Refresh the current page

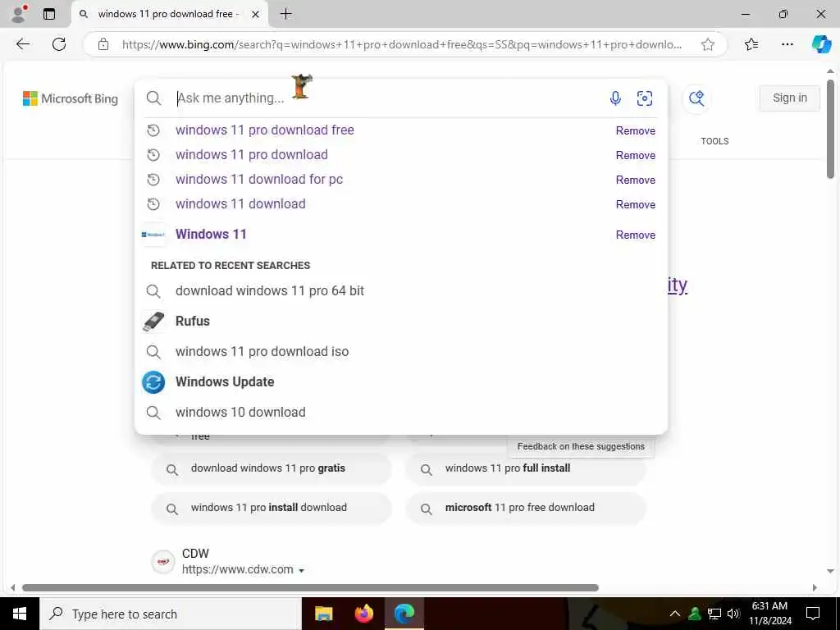coord(59,44)
